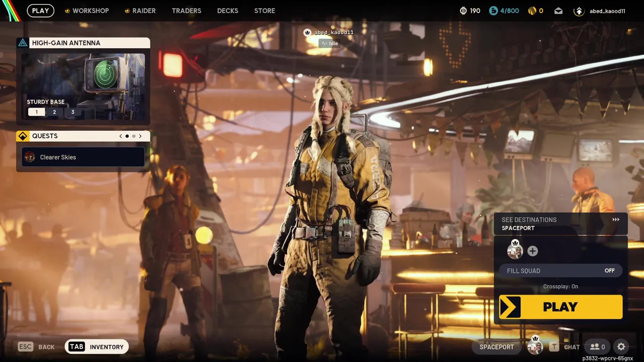Click the Quests header label
This screenshot has width=644, height=362.
(45, 136)
